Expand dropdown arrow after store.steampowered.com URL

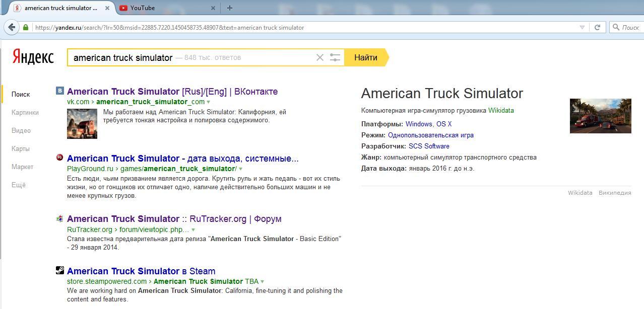263,282
